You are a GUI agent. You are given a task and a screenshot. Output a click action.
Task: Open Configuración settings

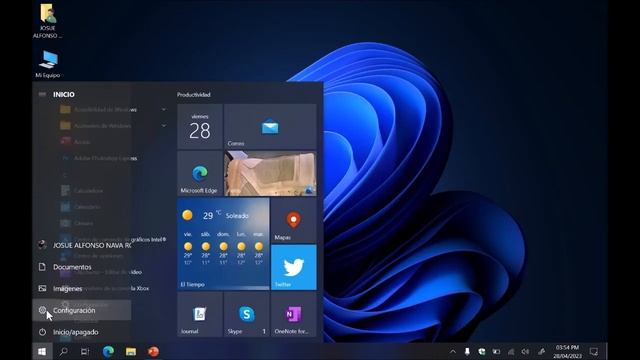coord(82,310)
